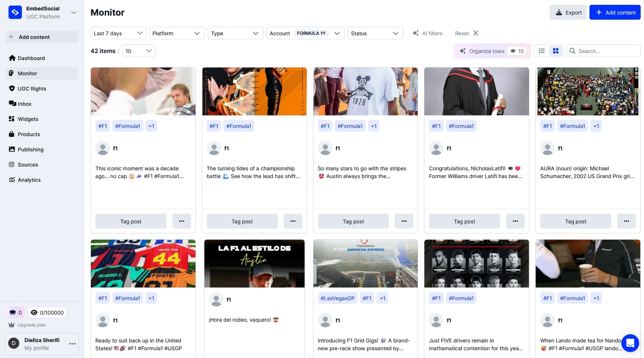Open the Status filter menu
This screenshot has width=644, height=358.
[375, 33]
